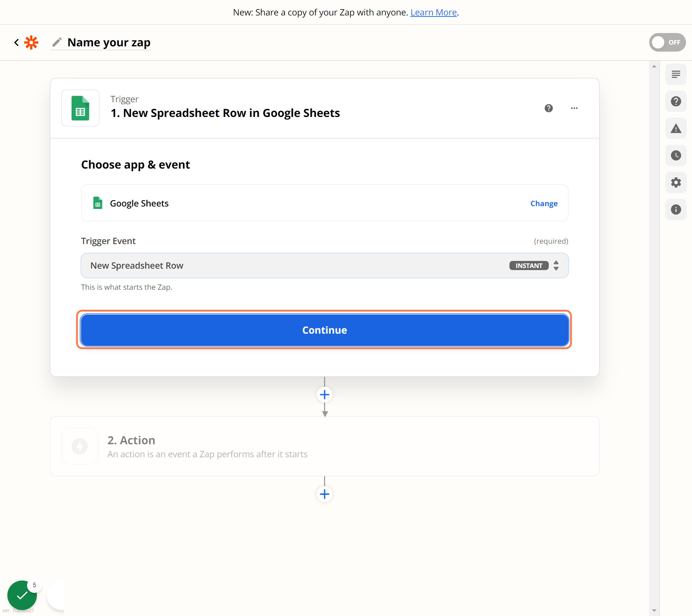Click the Google Sheets icon in trigger header
This screenshot has width=692, height=616.
point(80,108)
